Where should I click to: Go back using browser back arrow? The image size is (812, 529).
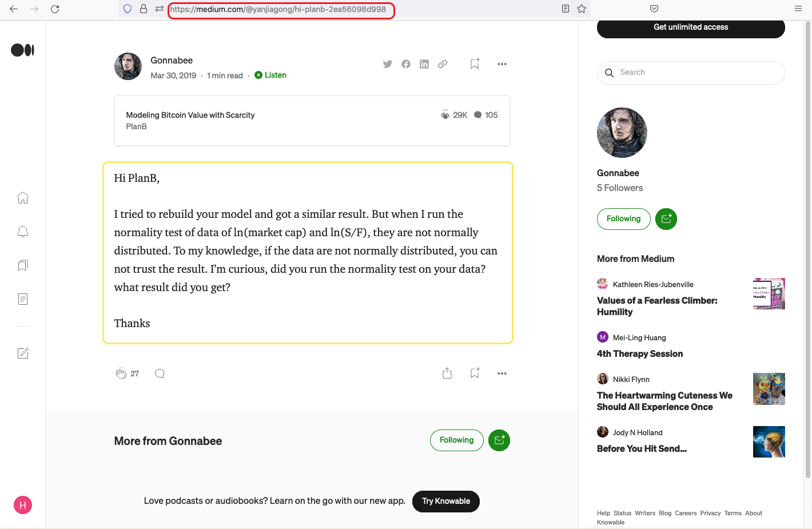(14, 9)
